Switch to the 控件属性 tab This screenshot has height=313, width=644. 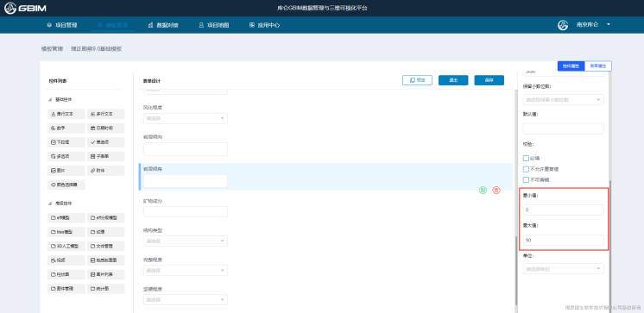(x=571, y=66)
